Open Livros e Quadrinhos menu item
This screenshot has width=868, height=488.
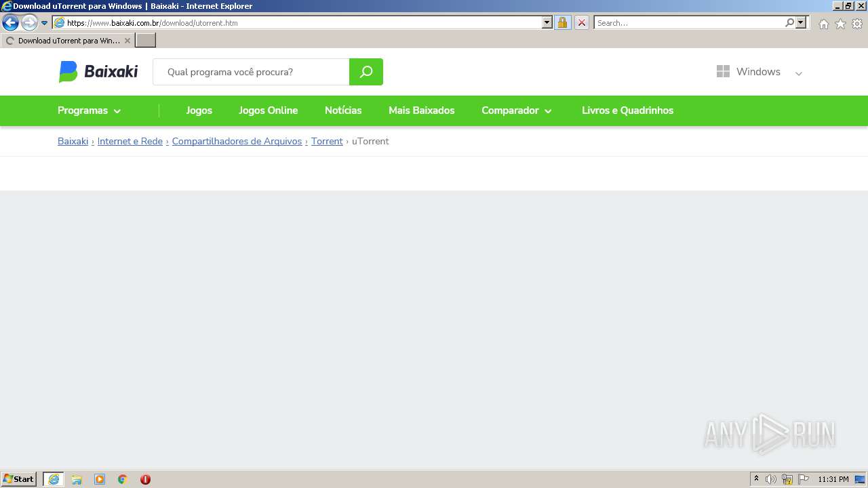click(x=628, y=110)
